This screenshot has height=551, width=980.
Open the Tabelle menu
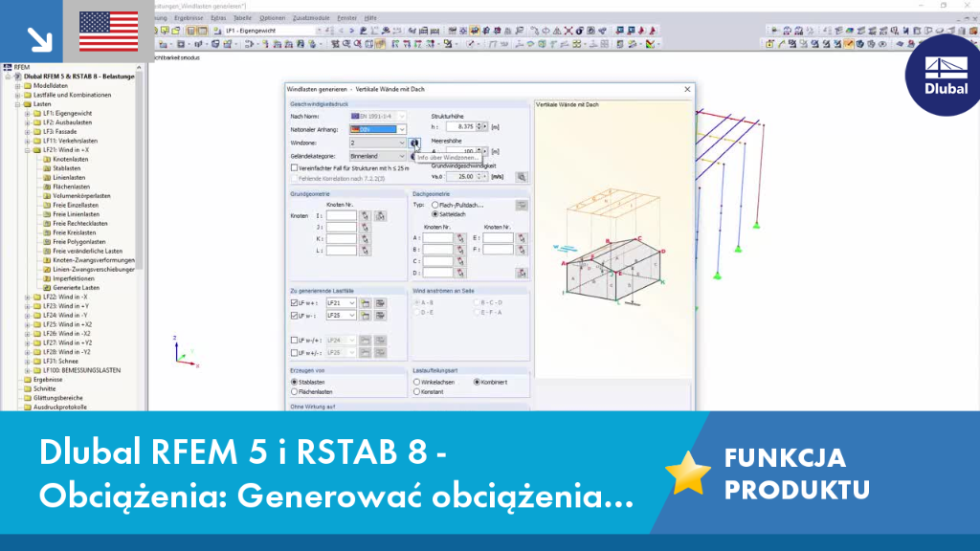[x=242, y=18]
